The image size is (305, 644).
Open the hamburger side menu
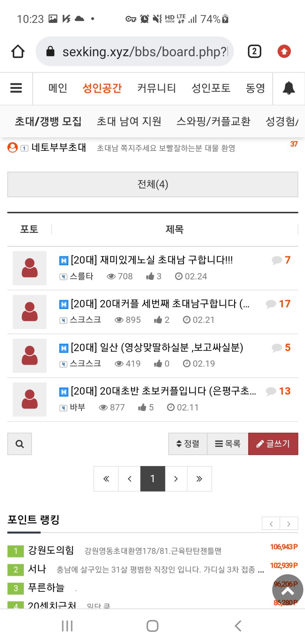tap(16, 88)
